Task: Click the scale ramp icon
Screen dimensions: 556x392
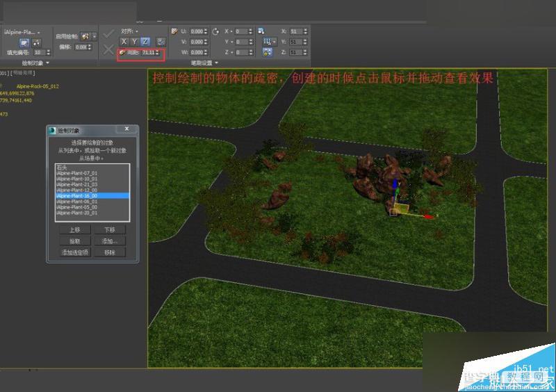Action: 268,53
